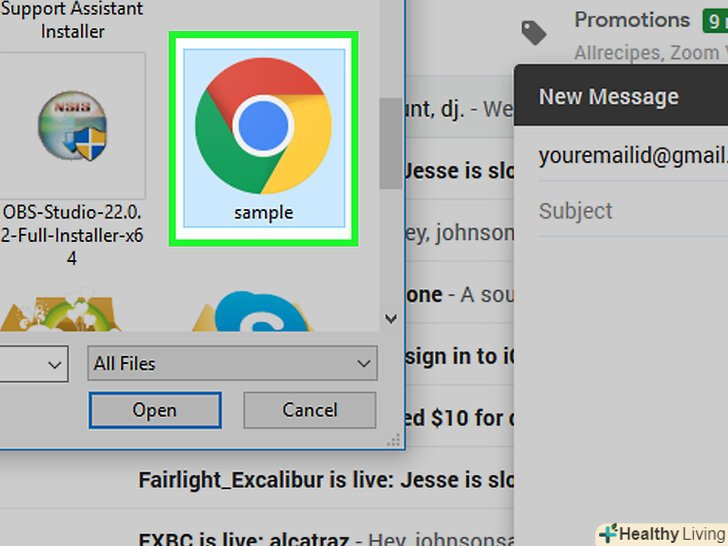Click the Promotions tag icon in Gmail
The image size is (728, 546).
point(534,32)
